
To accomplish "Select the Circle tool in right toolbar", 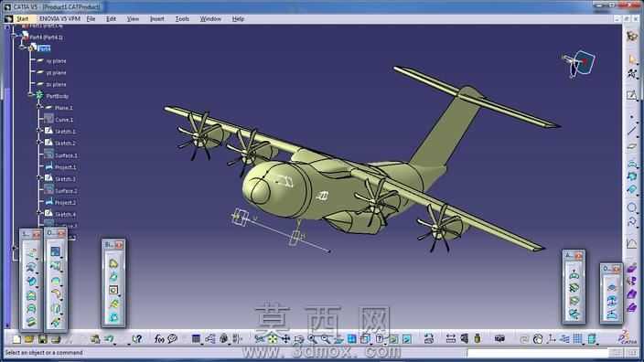I will pos(632,208).
